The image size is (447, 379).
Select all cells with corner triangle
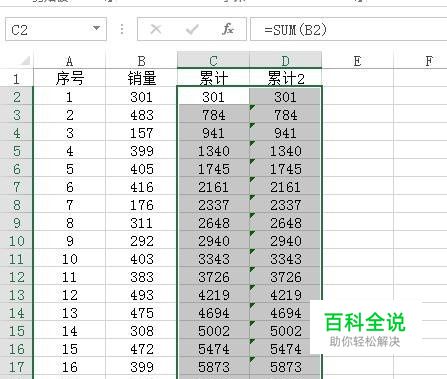(24, 61)
